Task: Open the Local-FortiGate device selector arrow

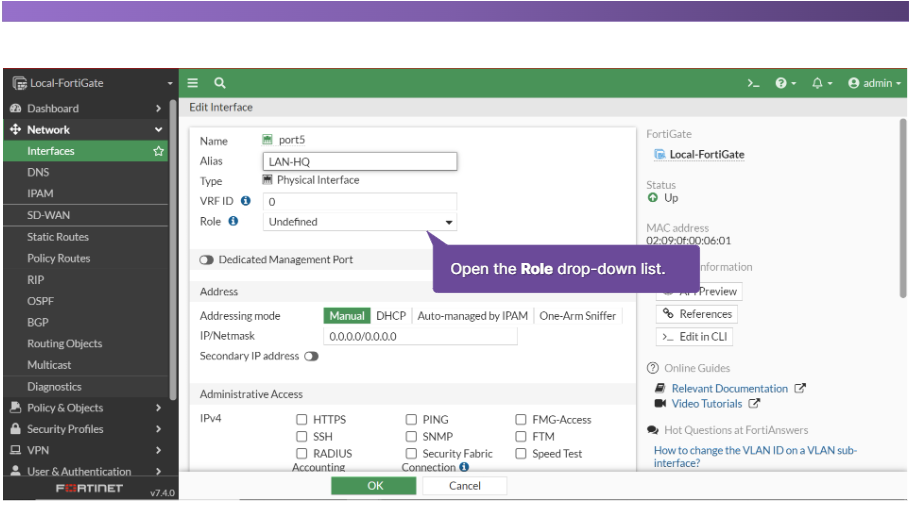Action: pyautogui.click(x=170, y=83)
